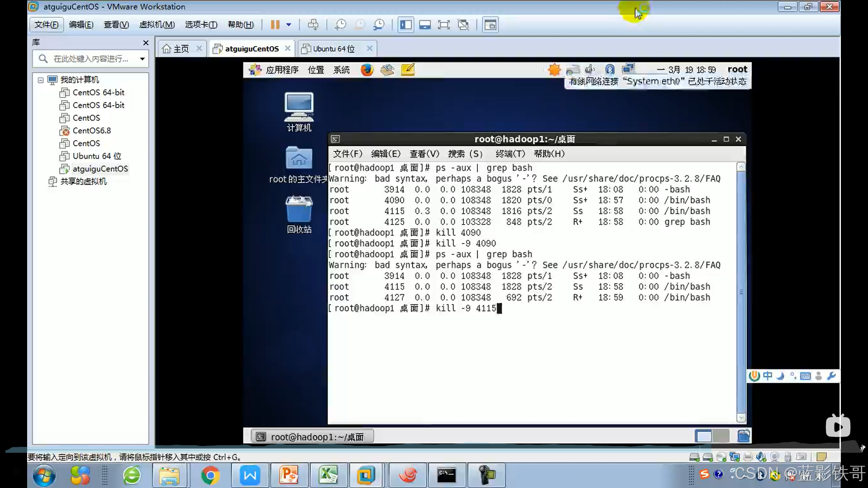
Task: Click the Bluetooth icon in CentOS panel
Action: tap(610, 69)
